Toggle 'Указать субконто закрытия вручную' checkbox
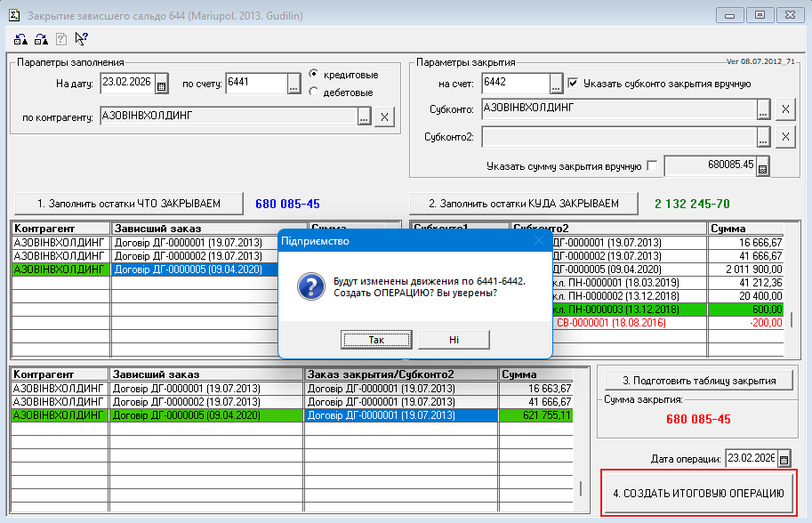 coord(574,84)
